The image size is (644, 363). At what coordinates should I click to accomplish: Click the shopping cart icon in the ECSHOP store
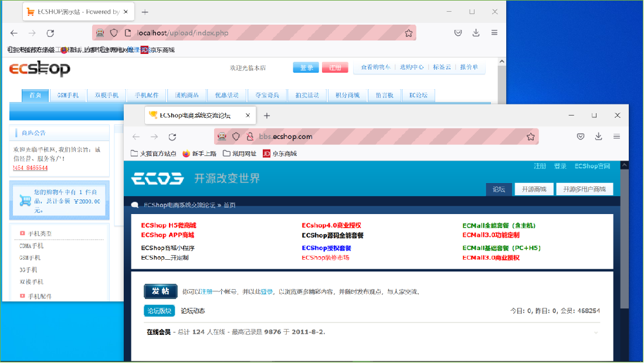tap(25, 201)
